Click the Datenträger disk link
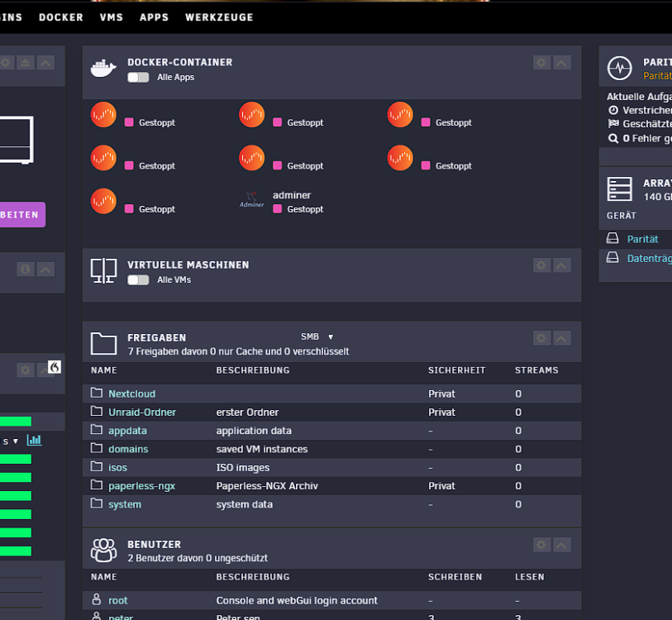Image resolution: width=672 pixels, height=620 pixels. click(650, 259)
